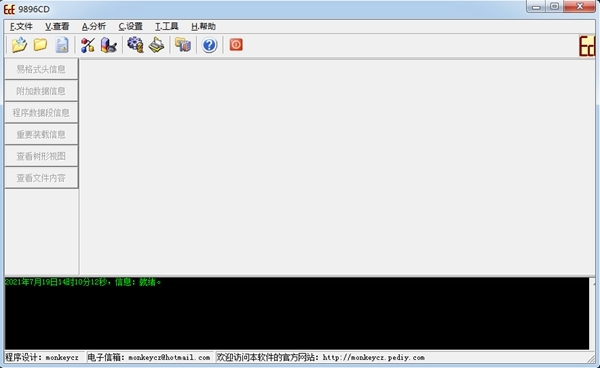This screenshot has height=368, width=600.
Task: Click the yellow printer-like toolbar icon
Action: (x=156, y=45)
